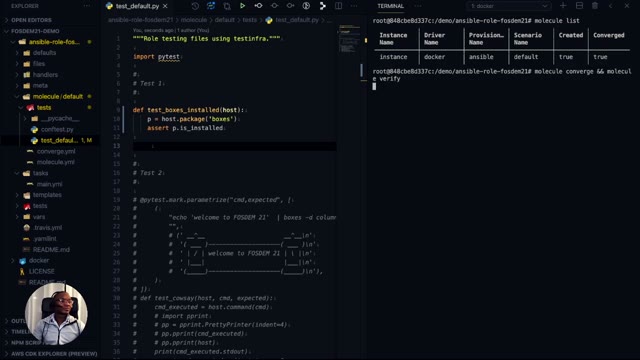The width and height of the screenshot is (640, 360).
Task: Collapse the molecule/default folder
Action: coord(58,97)
